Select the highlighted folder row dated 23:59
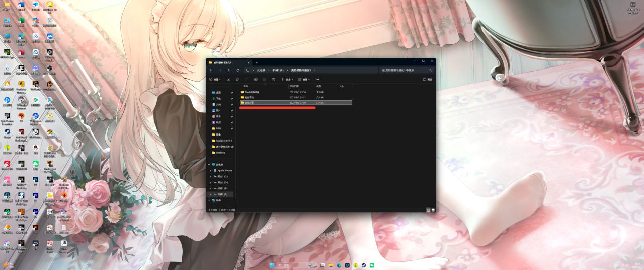Image resolution: width=644 pixels, height=270 pixels. click(296, 102)
